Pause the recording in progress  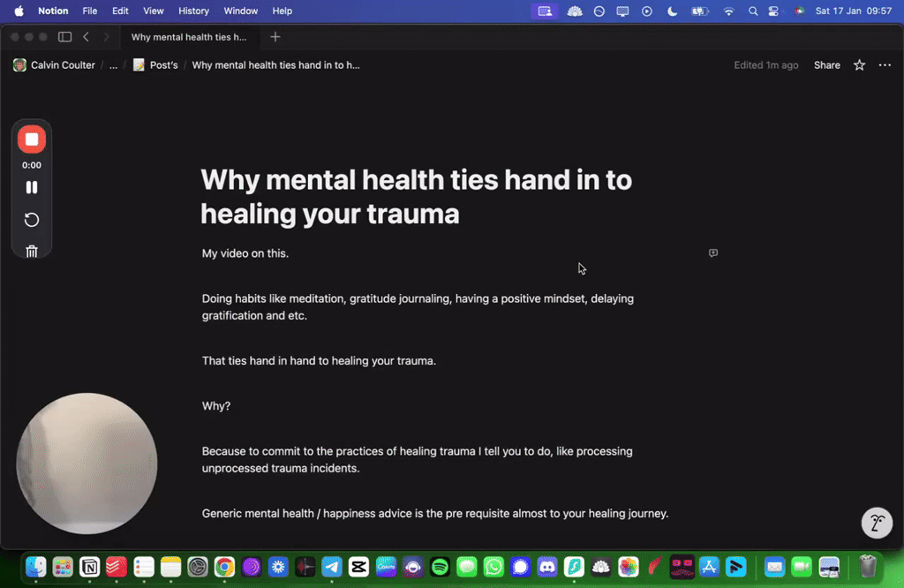(x=32, y=186)
